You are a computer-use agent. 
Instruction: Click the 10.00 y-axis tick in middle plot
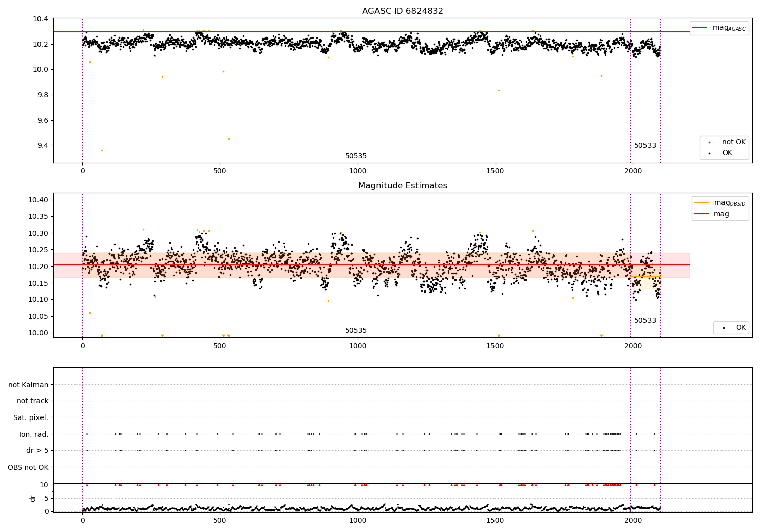pos(39,333)
